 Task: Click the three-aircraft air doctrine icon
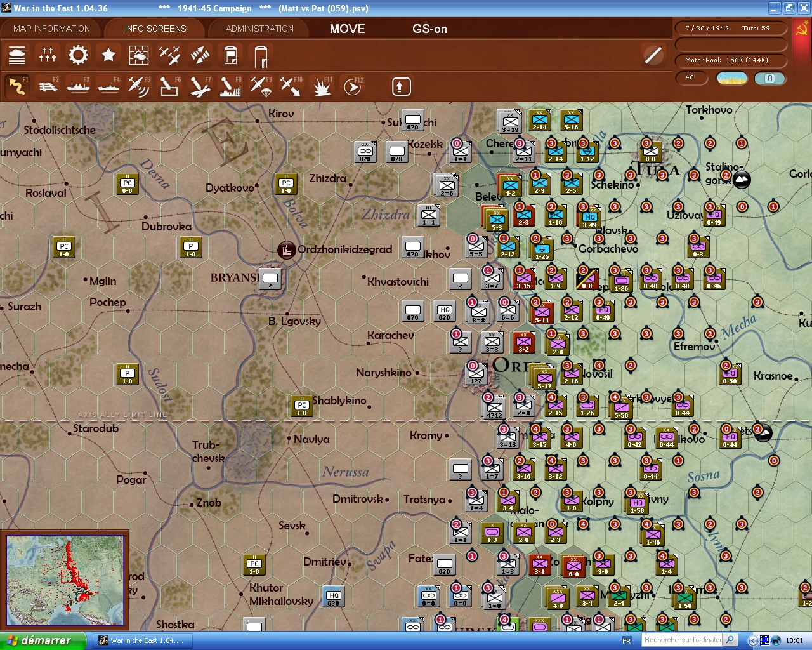click(169, 55)
